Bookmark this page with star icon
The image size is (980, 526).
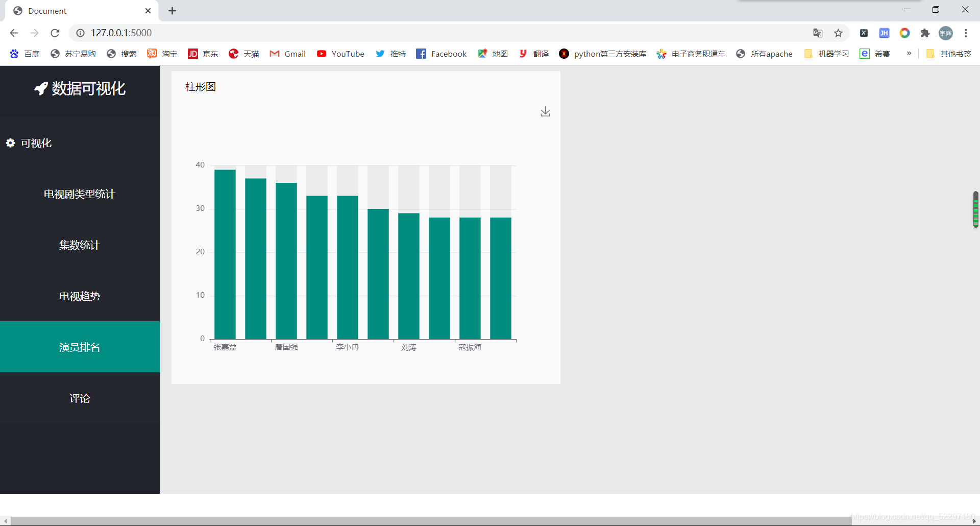point(838,33)
